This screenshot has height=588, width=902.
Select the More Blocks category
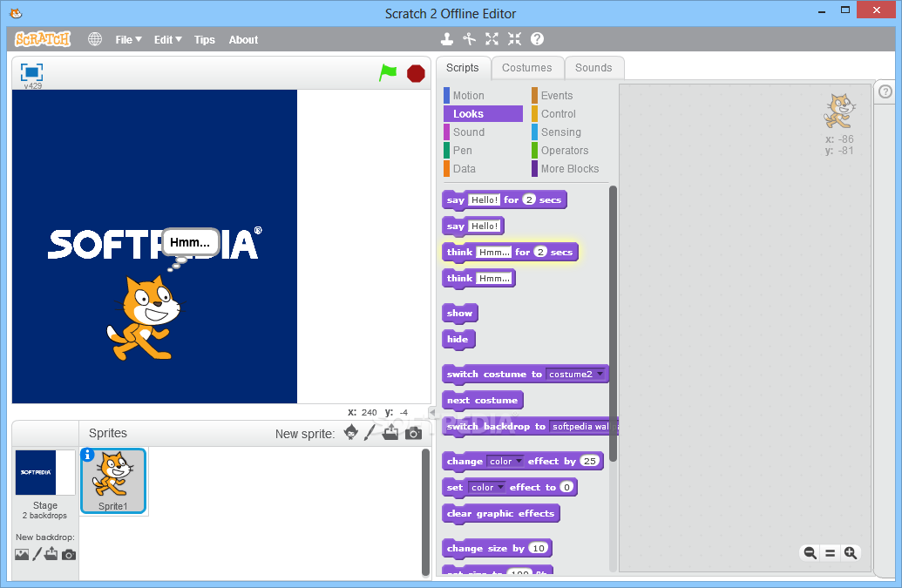(569, 169)
